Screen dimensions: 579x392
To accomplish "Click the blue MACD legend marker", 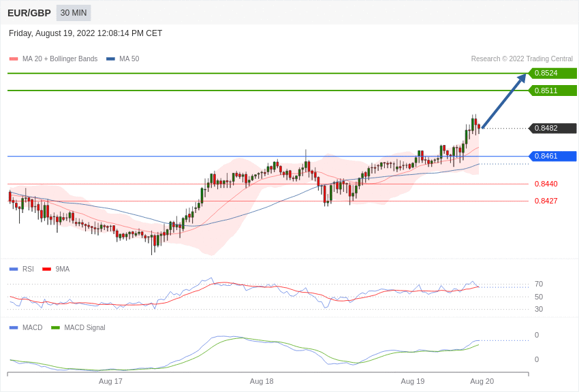I will point(14,328).
